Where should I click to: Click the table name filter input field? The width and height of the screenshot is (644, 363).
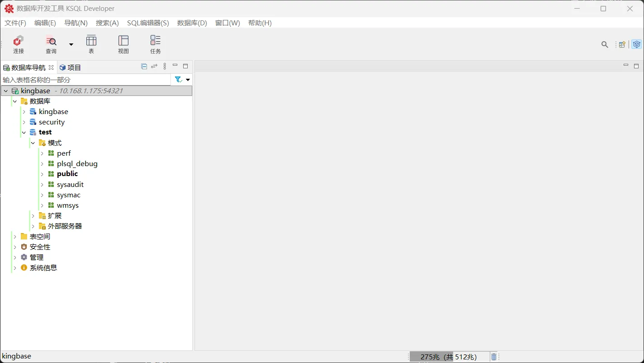tap(81, 79)
